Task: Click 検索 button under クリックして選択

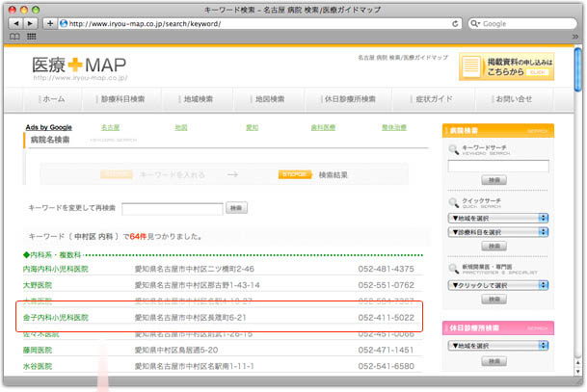Action: click(494, 300)
